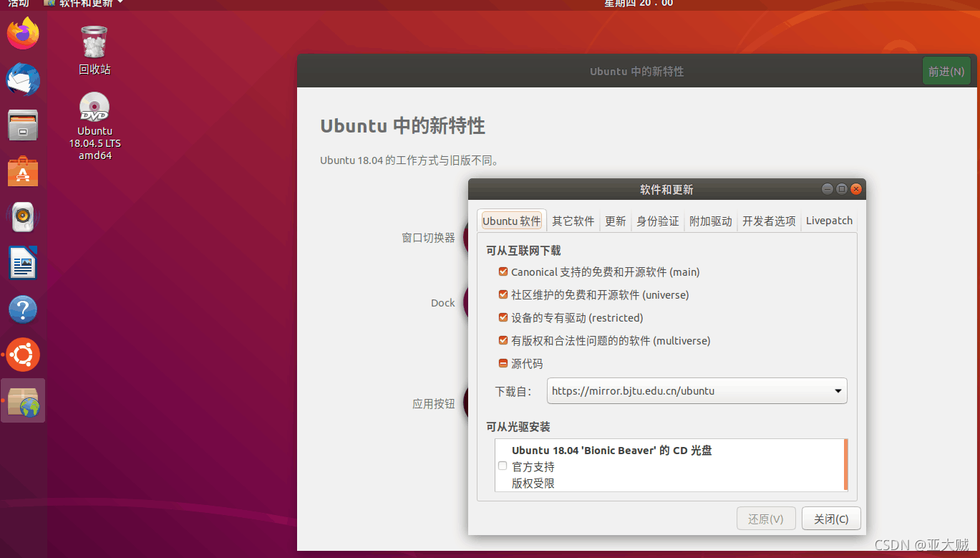Image resolution: width=980 pixels, height=558 pixels.
Task: Click the 'Ubuntu 中的新特性' heading
Action: 402,126
